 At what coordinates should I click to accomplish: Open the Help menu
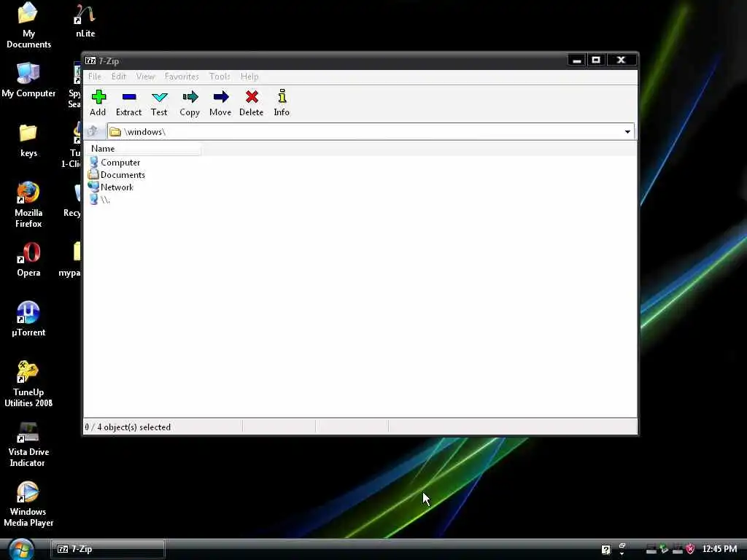pyautogui.click(x=249, y=77)
